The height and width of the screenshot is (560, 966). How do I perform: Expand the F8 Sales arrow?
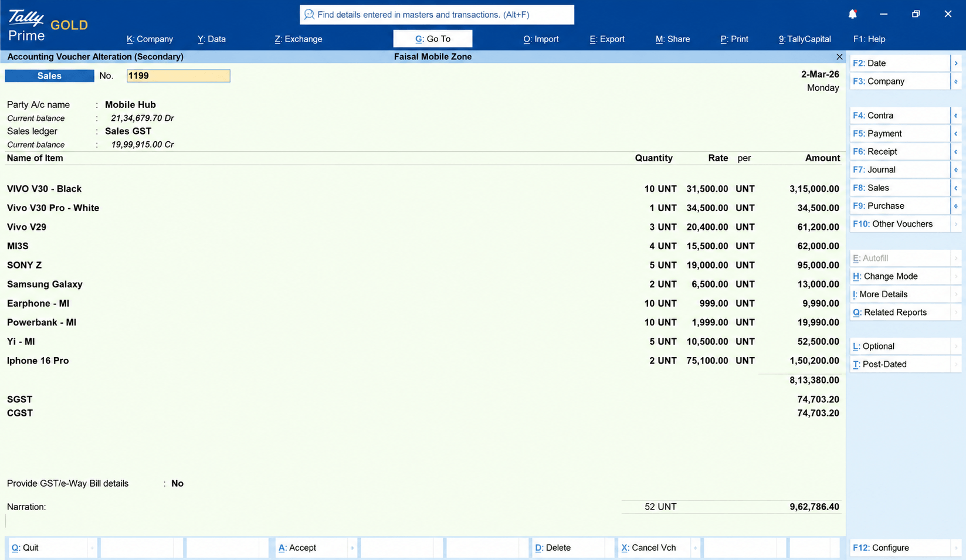956,188
